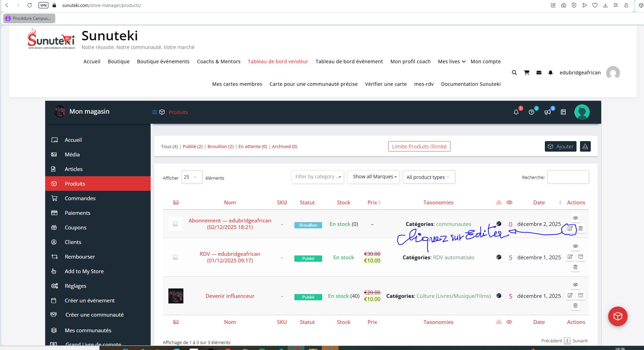View the Abonnement product via eye icon
This screenshot has width=644, height=350.
(x=575, y=218)
